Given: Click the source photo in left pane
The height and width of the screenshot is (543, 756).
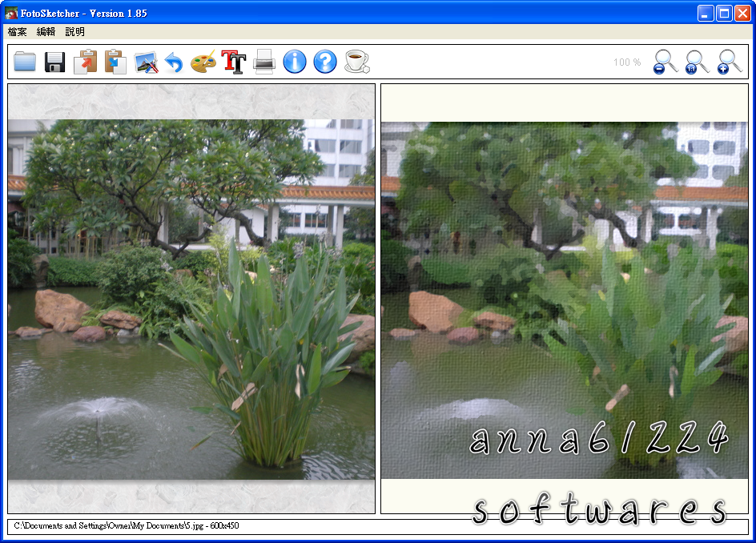Looking at the screenshot, I should pos(191,299).
